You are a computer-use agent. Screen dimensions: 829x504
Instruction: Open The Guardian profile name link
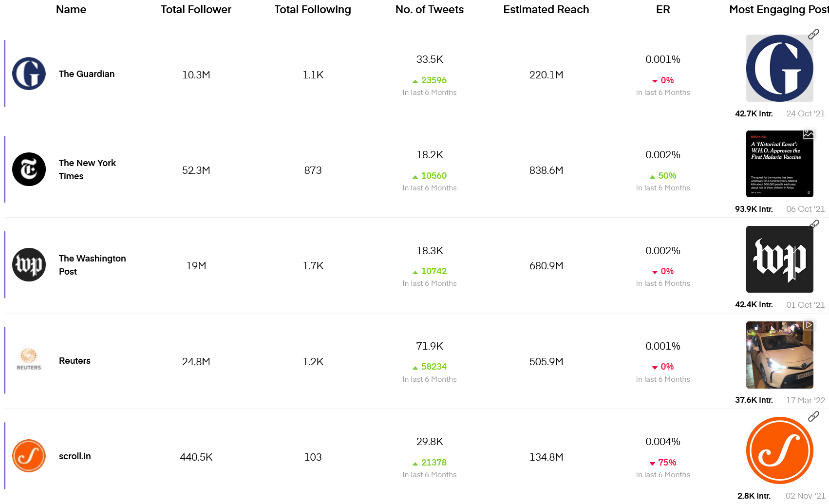(x=87, y=74)
